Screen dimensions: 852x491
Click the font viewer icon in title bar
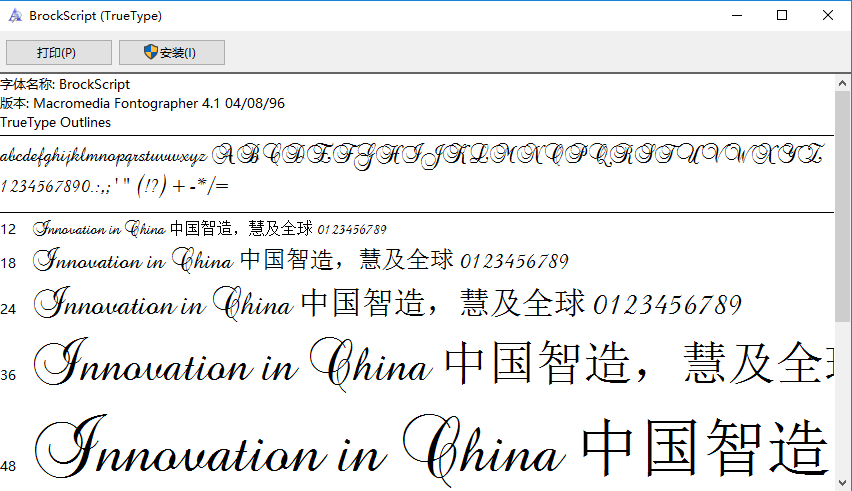[15, 16]
